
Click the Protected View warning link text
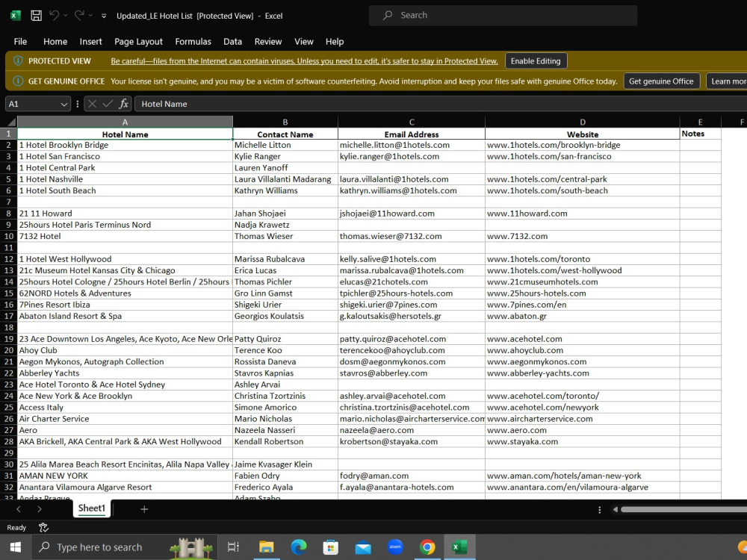[x=304, y=61]
